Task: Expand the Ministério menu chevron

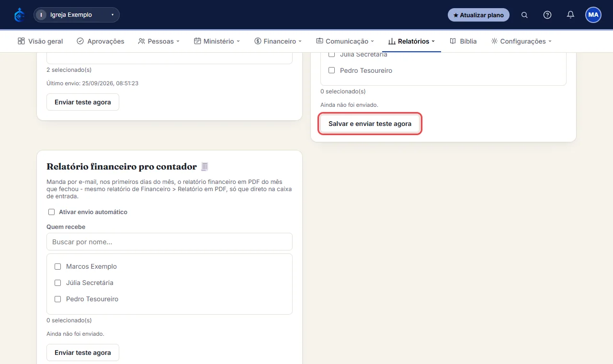Action: [238, 41]
